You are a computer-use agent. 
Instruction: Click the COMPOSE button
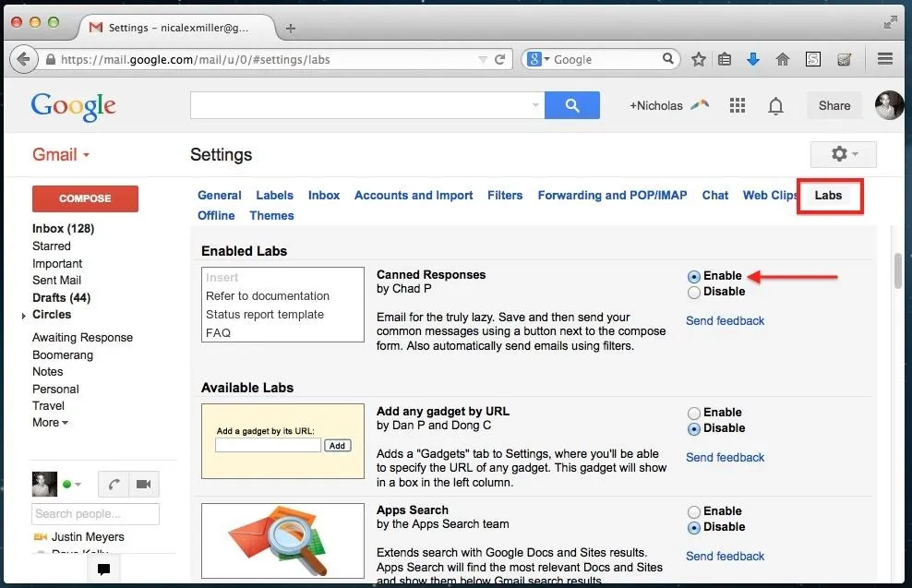pyautogui.click(x=85, y=198)
